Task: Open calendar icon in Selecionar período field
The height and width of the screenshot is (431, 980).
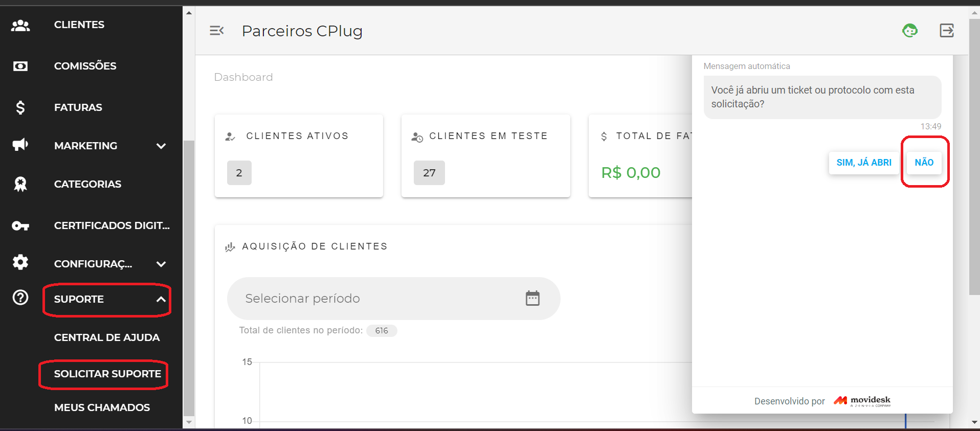Action: (532, 298)
